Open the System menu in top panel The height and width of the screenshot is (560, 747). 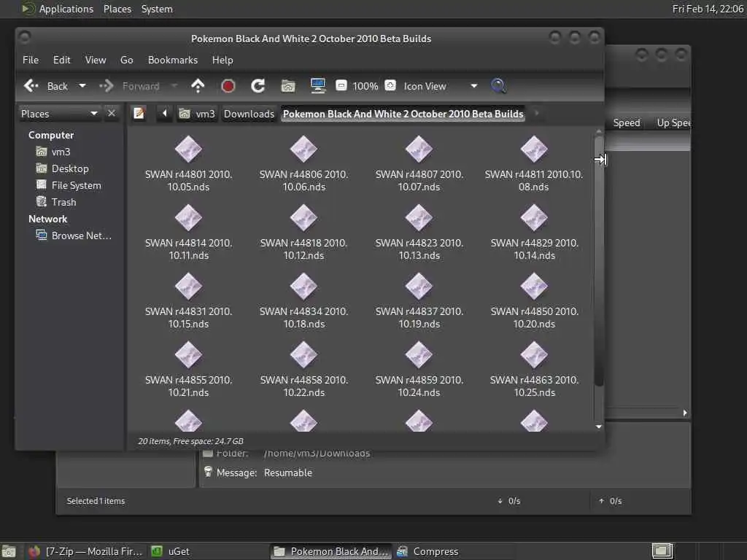(157, 9)
